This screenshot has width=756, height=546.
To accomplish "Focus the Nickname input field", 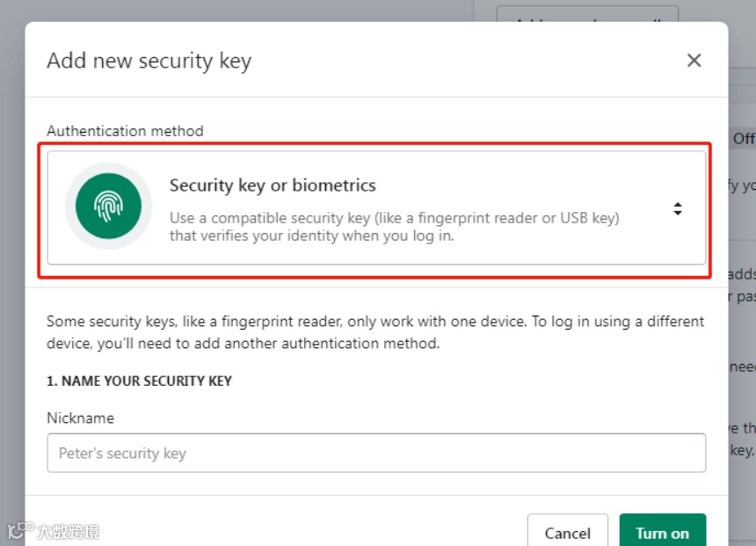I will point(376,453).
